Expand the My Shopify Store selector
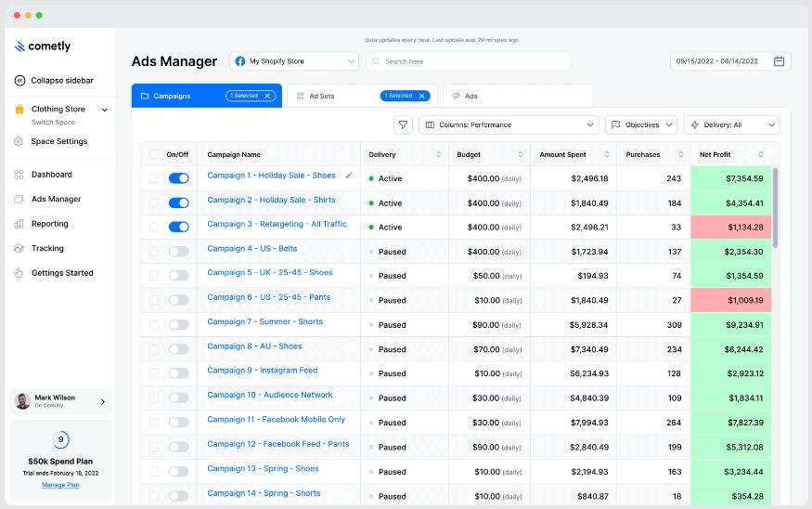This screenshot has width=812, height=509. coord(293,61)
